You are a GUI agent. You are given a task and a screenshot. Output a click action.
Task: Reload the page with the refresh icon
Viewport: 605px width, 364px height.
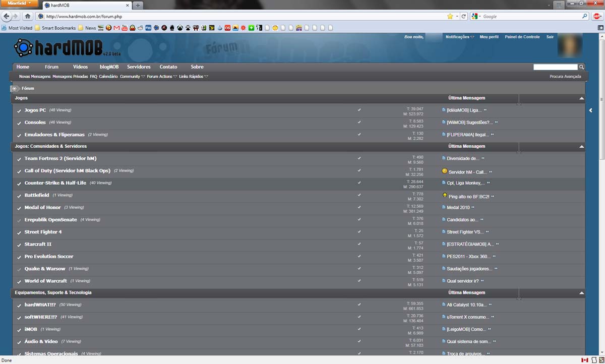coord(464,16)
